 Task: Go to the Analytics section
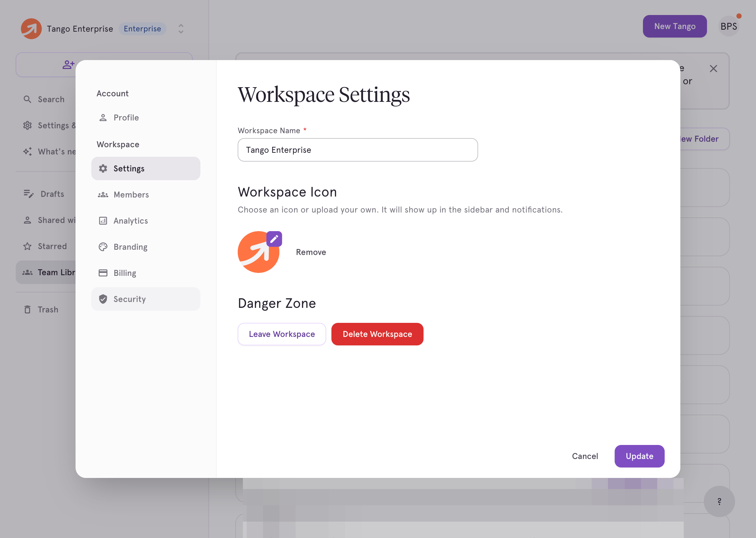click(145, 221)
